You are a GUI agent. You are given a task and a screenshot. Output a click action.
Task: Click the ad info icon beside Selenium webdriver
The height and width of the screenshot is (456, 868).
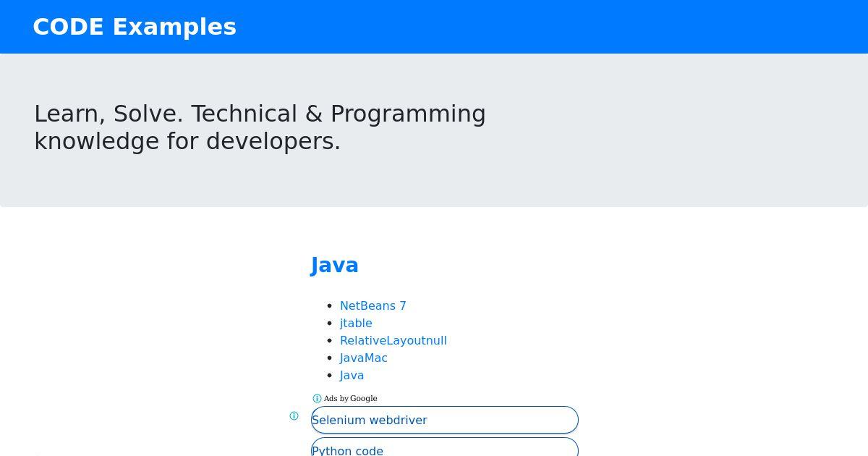click(x=294, y=415)
